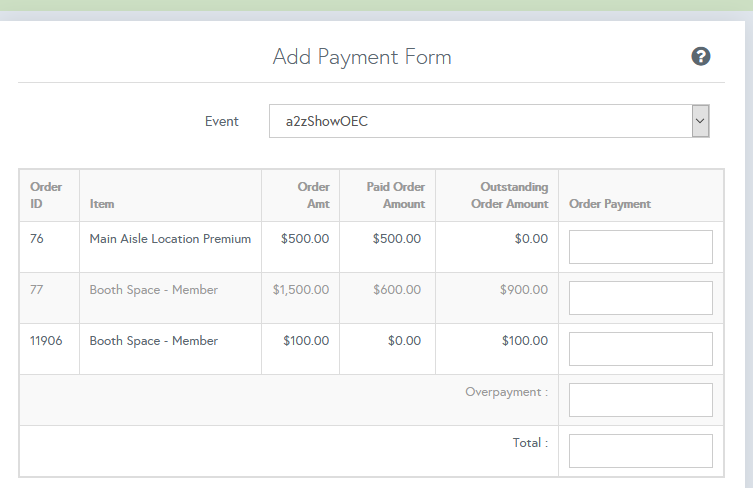Click order ID 11906 in the table
The image size is (753, 488).
pyautogui.click(x=46, y=341)
